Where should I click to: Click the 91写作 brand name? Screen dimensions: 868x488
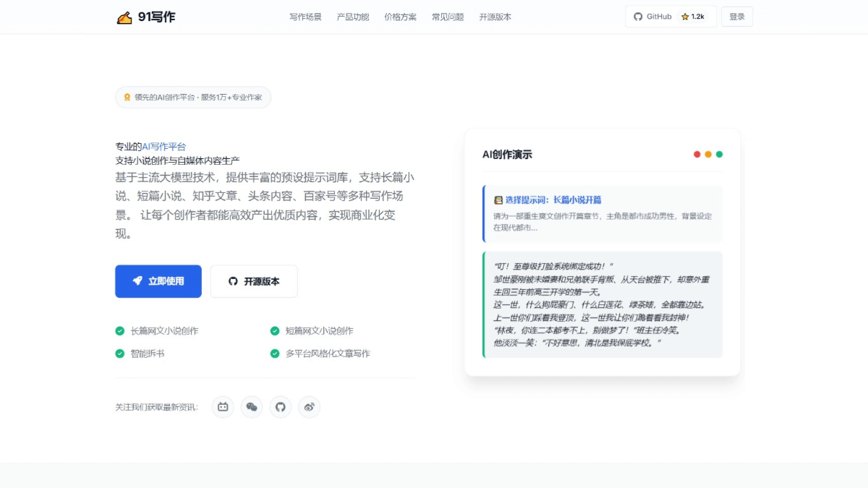point(156,17)
